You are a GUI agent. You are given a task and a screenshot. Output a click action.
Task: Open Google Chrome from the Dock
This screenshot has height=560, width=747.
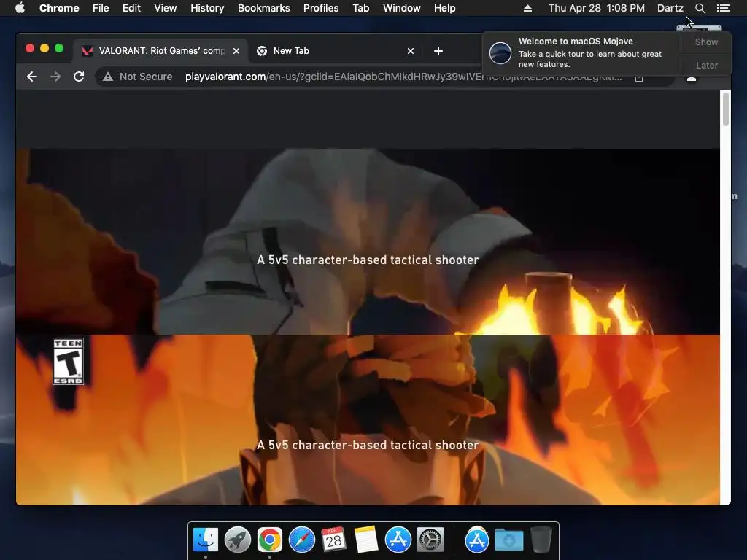270,540
